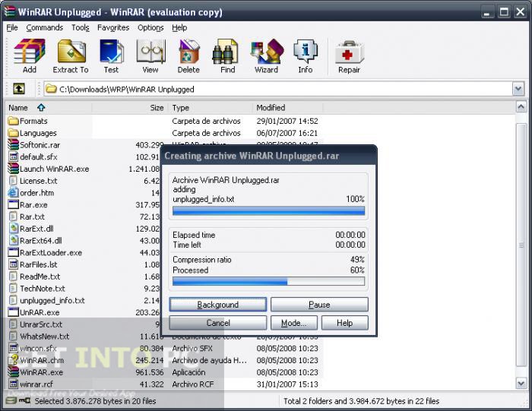
Task: Select the Languages folder icon
Action: tap(13, 133)
